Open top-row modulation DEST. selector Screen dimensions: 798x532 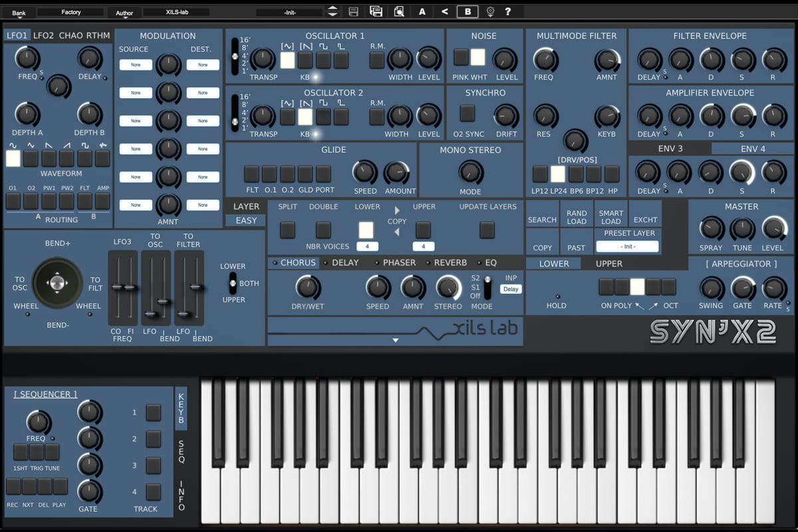click(x=203, y=65)
